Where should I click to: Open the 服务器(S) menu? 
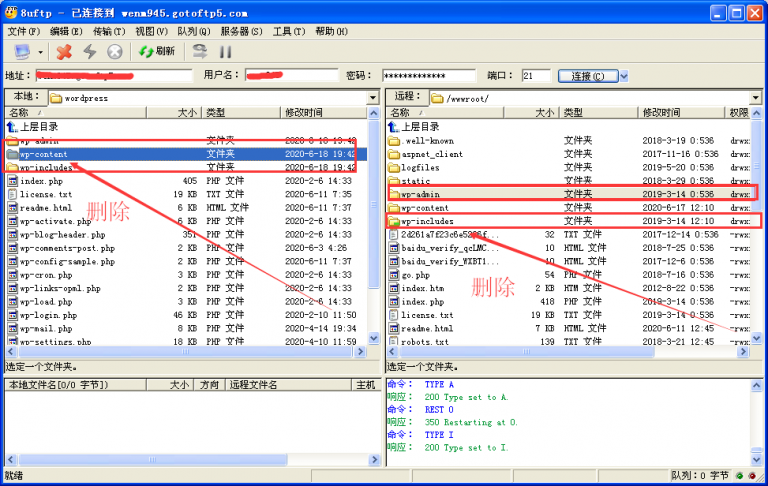click(x=241, y=31)
